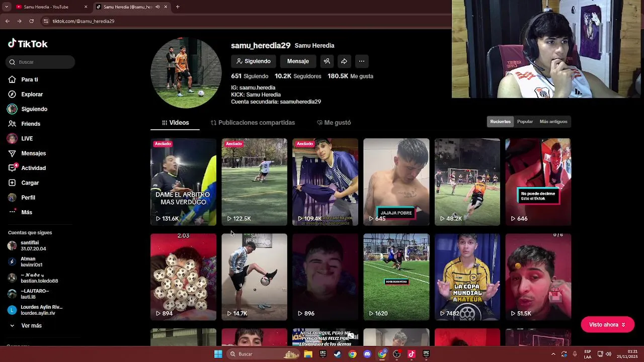Open OBS Studio from the taskbar

pyautogui.click(x=397, y=354)
